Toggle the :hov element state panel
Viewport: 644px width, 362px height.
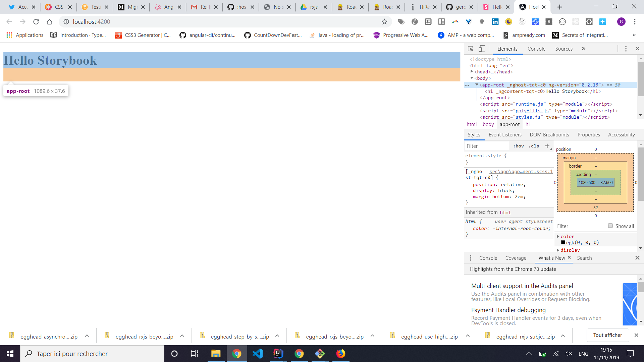click(518, 146)
